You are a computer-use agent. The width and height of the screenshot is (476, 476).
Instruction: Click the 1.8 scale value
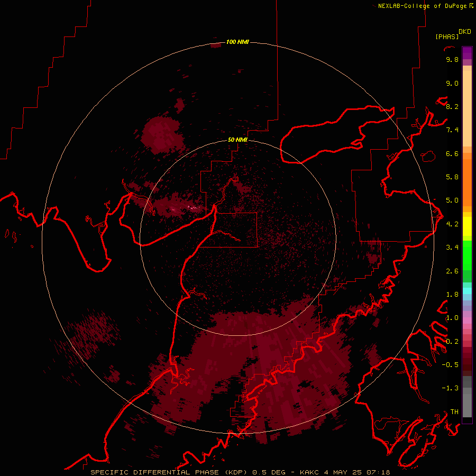tap(452, 295)
